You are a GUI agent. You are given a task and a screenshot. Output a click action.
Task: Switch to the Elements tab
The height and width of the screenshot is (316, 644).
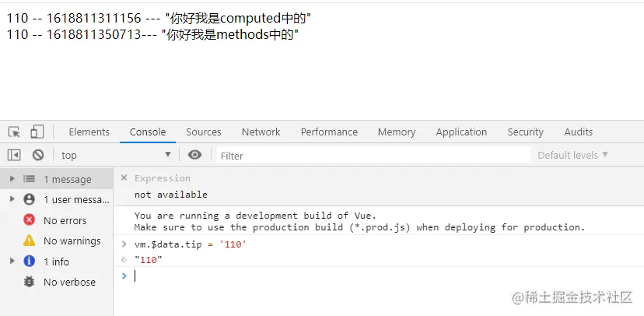pyautogui.click(x=89, y=132)
